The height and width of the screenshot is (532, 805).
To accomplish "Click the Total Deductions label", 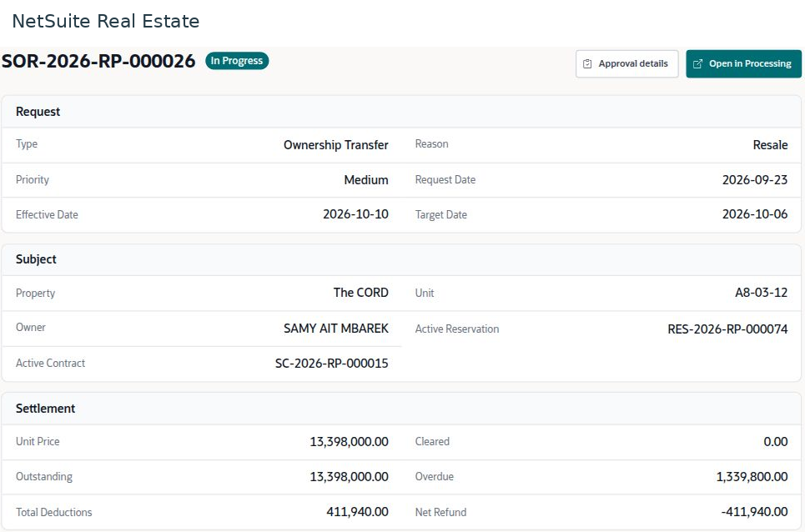I will (54, 513).
